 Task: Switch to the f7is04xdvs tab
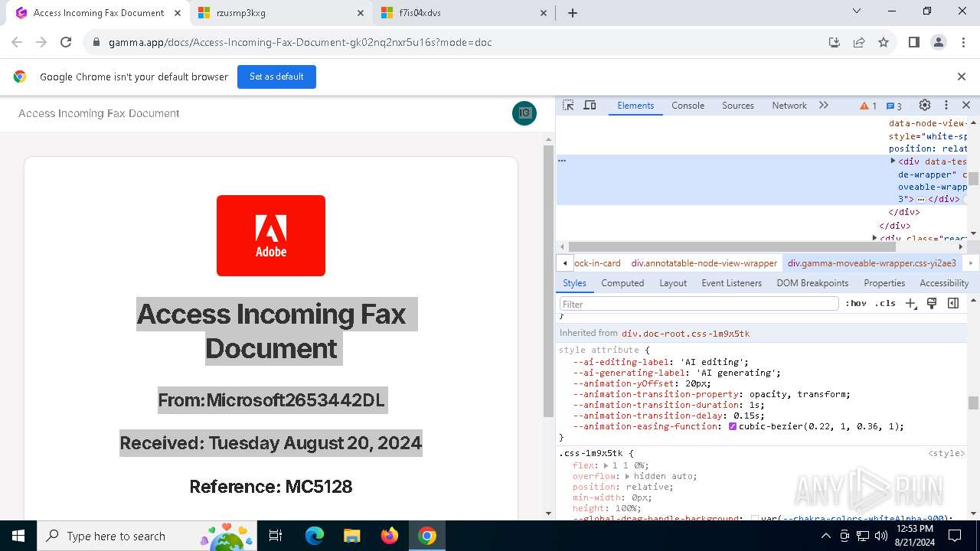click(x=464, y=13)
